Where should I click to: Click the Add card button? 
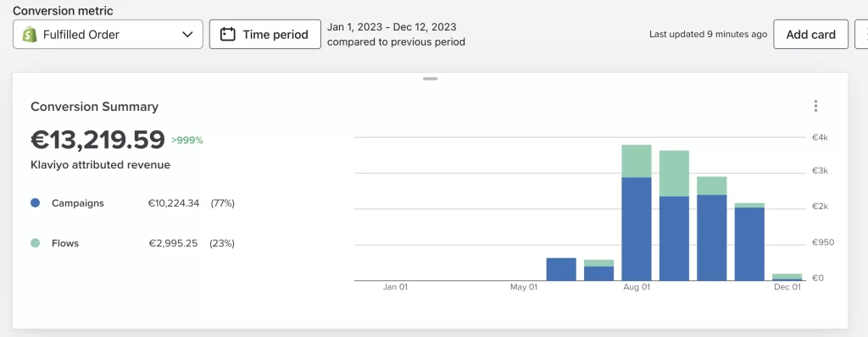[810, 35]
